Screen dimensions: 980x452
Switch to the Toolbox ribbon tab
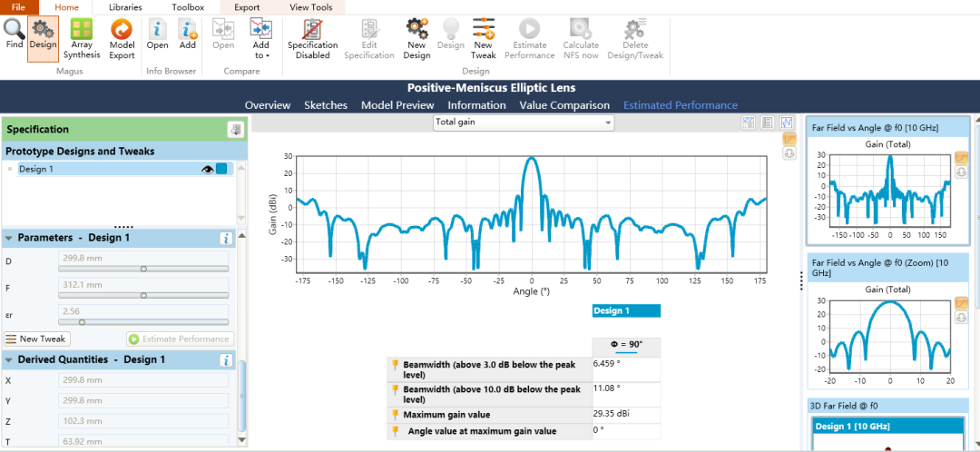click(188, 7)
